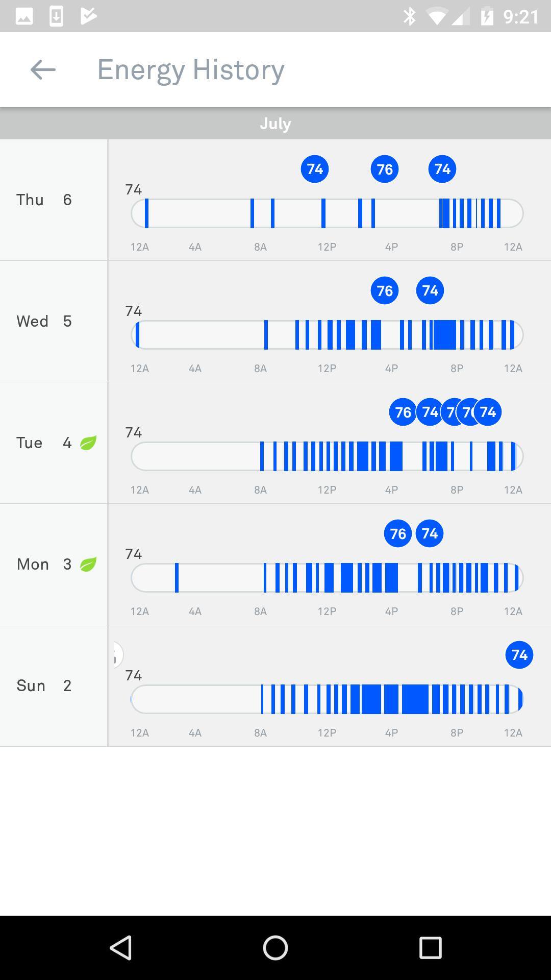The width and height of the screenshot is (551, 980).
Task: Tap the 76 setpoint bubble on Thursday
Action: coord(385,169)
